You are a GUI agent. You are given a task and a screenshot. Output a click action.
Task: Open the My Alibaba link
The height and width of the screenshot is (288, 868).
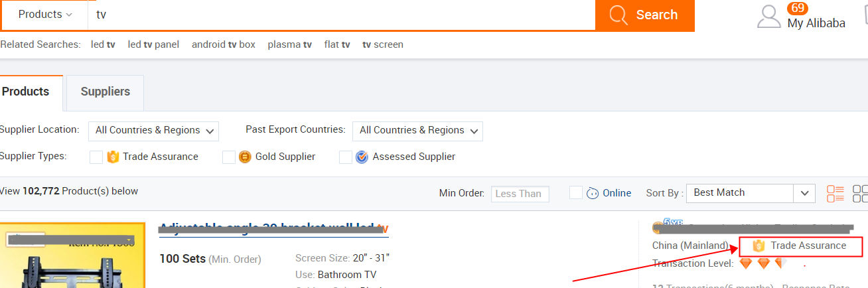tap(816, 23)
